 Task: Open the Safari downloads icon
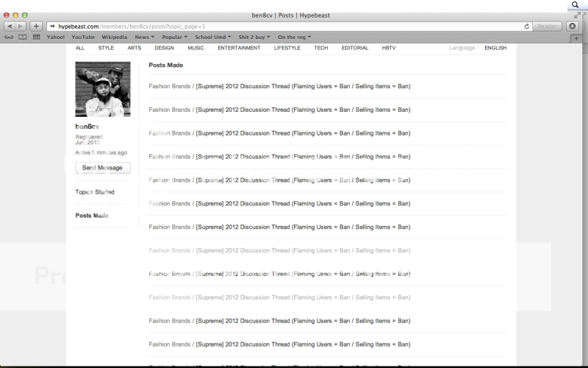(573, 26)
